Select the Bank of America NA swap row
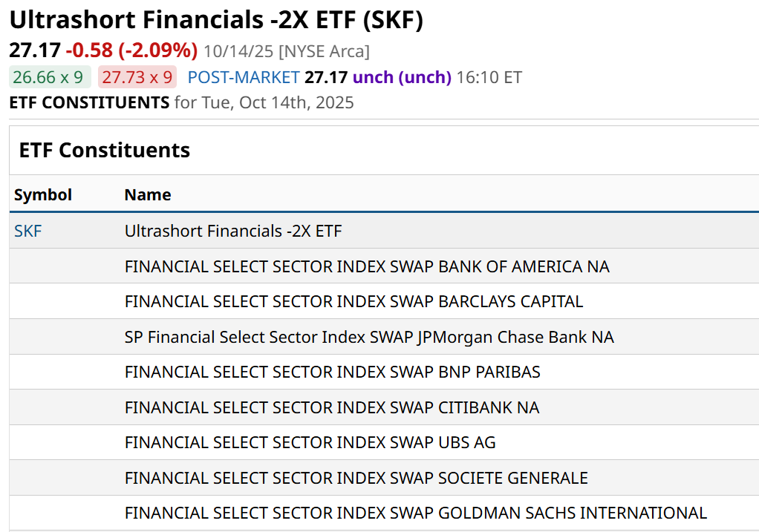This screenshot has width=759, height=532. (x=367, y=266)
